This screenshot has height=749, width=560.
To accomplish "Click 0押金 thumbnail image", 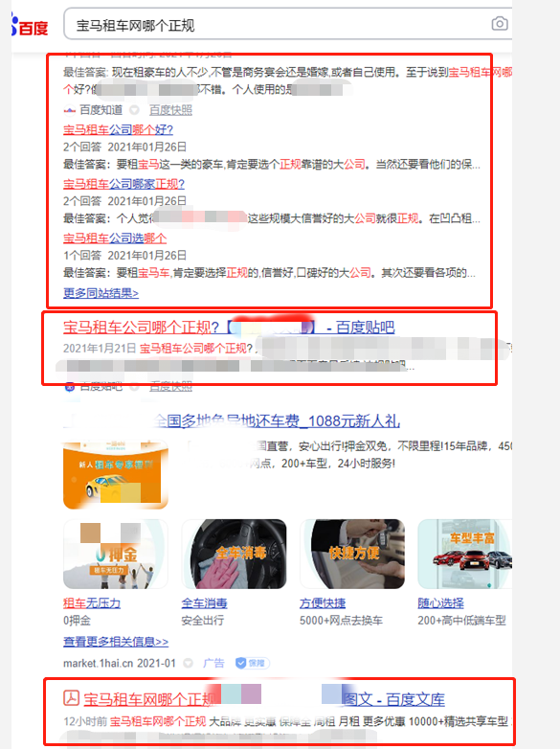I will [116, 554].
